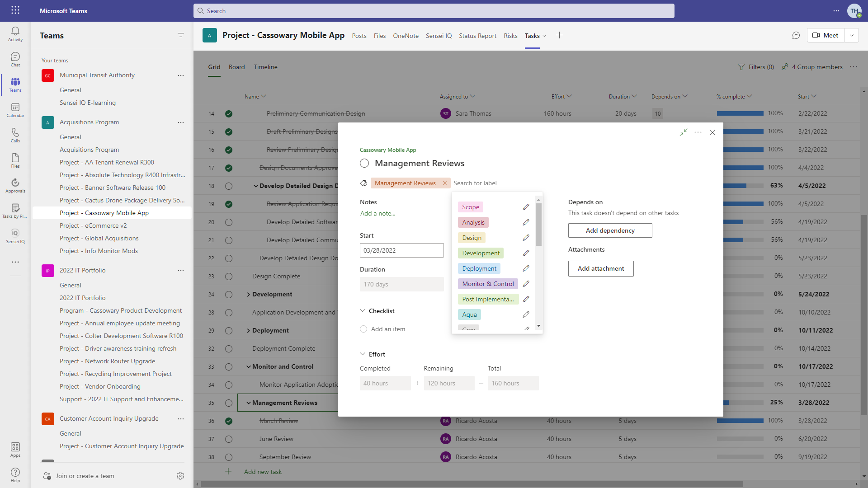Toggle completion circle for task 14

[x=229, y=114]
